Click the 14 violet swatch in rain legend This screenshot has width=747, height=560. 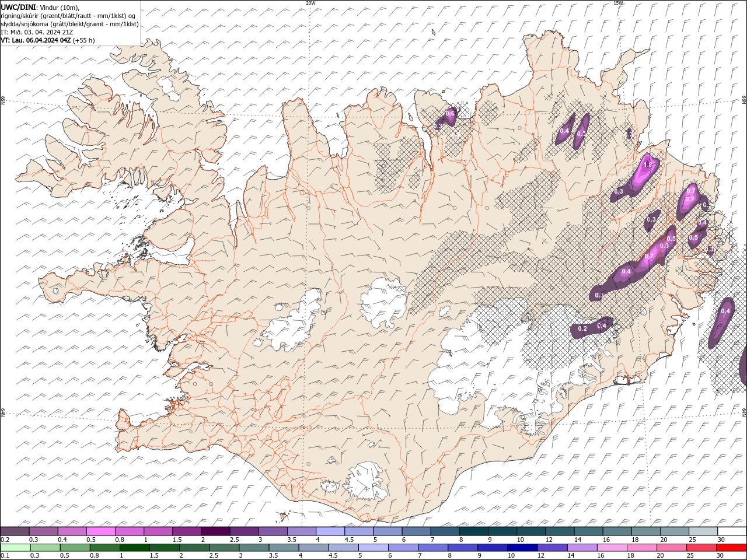point(582,548)
